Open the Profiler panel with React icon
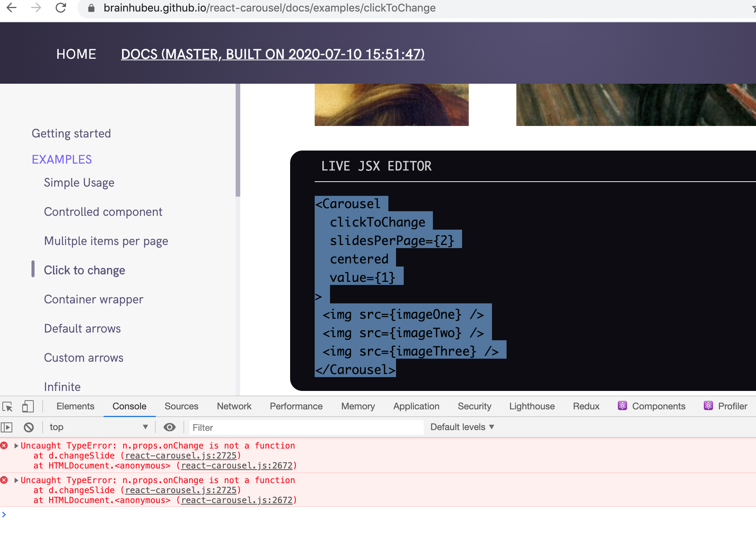This screenshot has height=543, width=756. click(x=725, y=406)
